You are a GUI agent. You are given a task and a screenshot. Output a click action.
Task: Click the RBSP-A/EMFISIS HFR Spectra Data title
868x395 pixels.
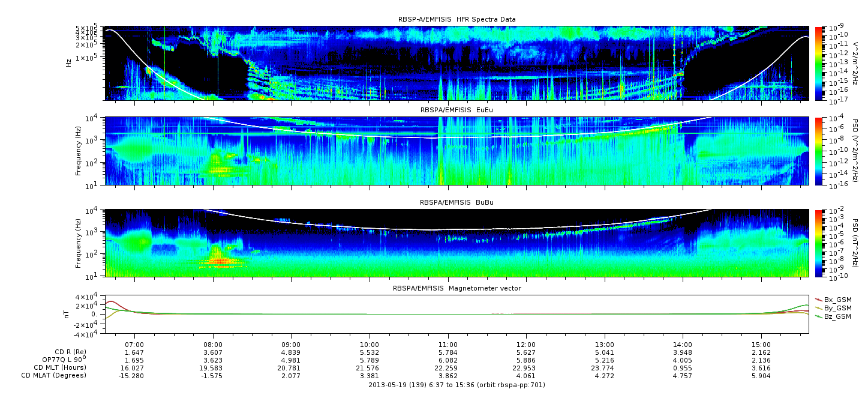457,20
